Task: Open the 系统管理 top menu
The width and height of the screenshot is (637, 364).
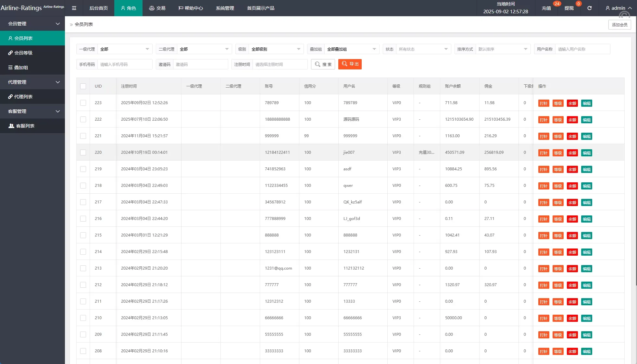Action: coord(225,8)
